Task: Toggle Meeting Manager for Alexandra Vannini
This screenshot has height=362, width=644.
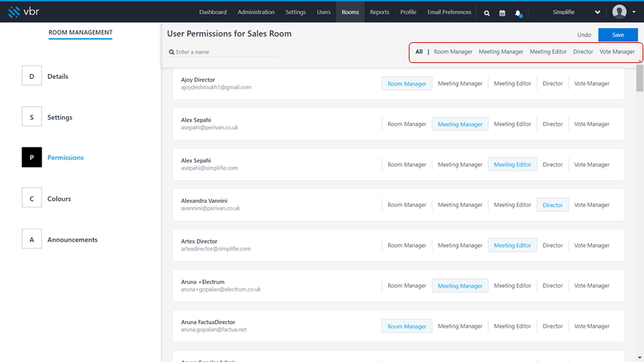Action: [x=460, y=205]
